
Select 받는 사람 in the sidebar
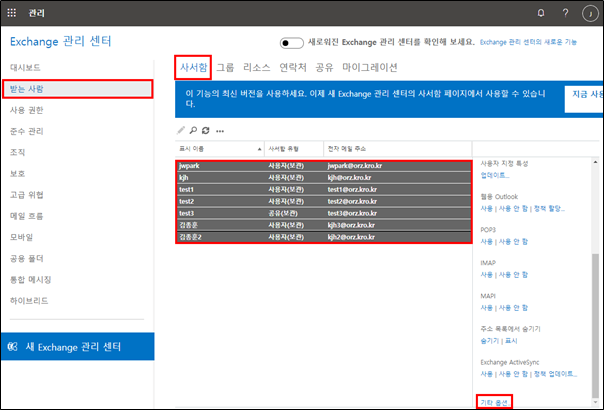click(78, 89)
